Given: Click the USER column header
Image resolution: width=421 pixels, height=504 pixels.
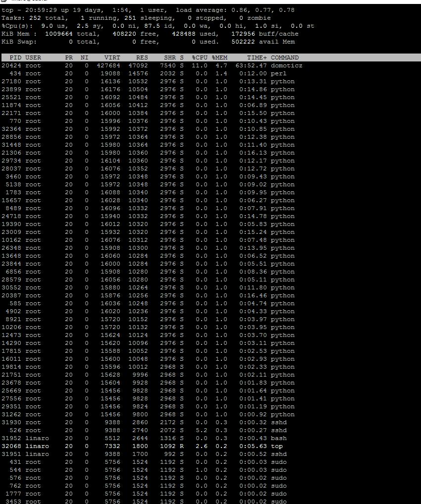Looking at the screenshot, I should click(33, 57).
